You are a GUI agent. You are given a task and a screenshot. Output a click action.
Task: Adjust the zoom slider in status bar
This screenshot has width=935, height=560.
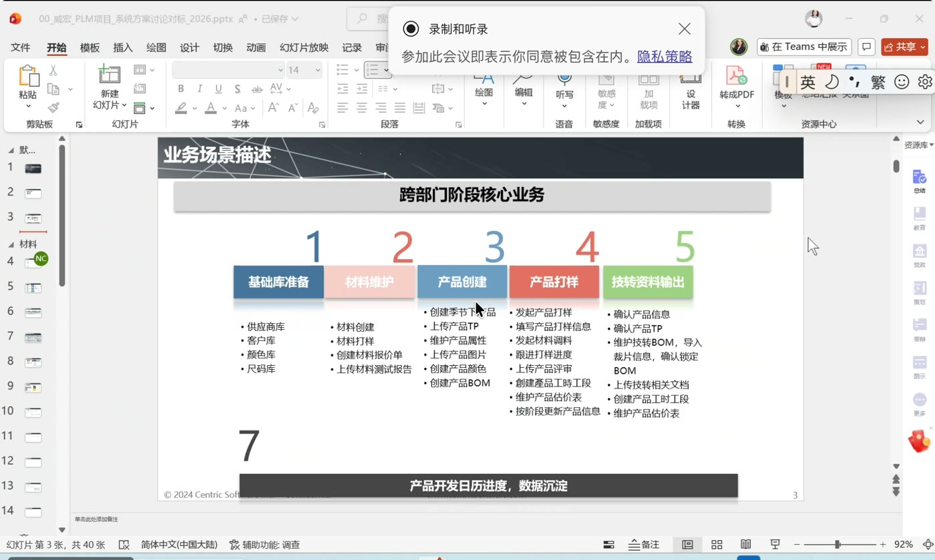[837, 545]
